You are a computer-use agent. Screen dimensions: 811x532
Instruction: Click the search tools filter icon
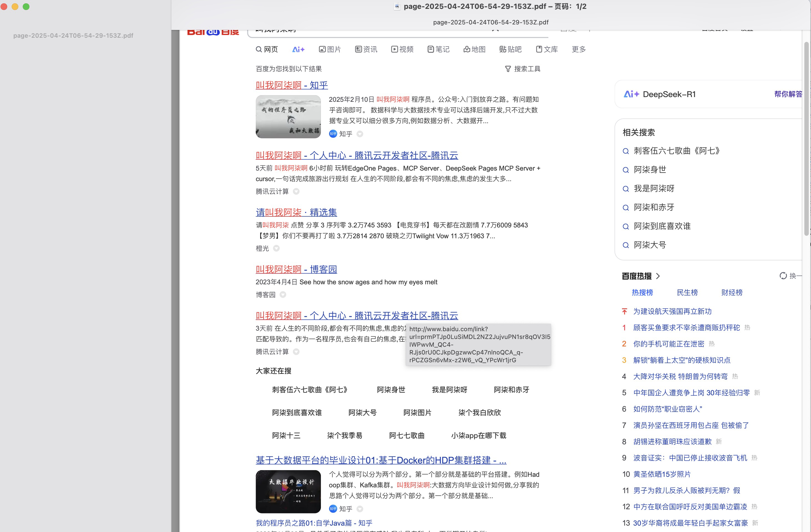[508, 69]
